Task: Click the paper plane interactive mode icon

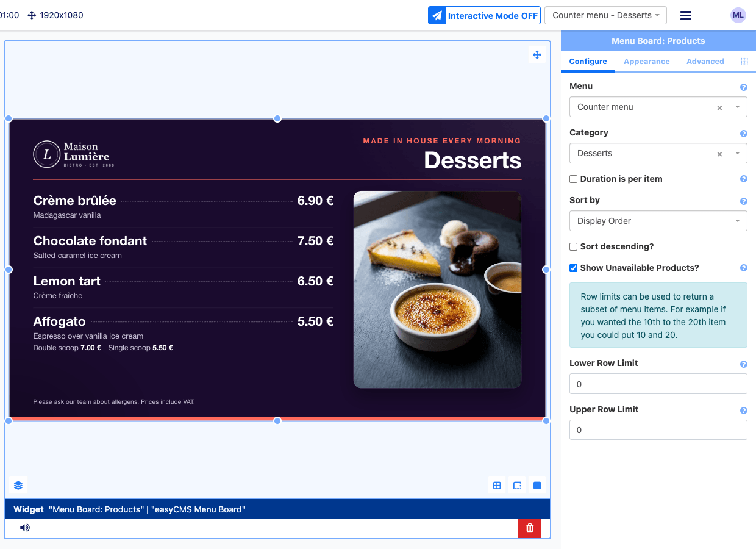Action: tap(437, 16)
